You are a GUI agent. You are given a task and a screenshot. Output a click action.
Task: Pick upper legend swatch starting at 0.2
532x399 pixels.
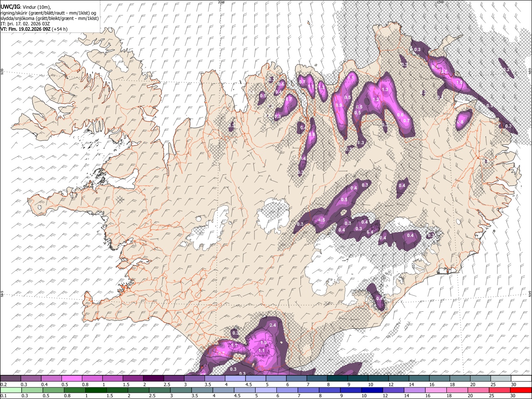[10, 379]
